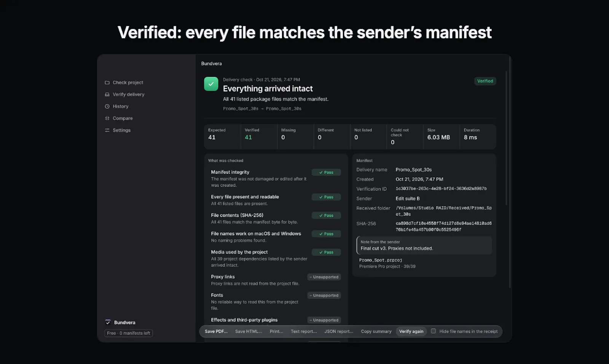Screen dimensions: 609x364
Task: Export the JSON report...
Action: (339, 331)
